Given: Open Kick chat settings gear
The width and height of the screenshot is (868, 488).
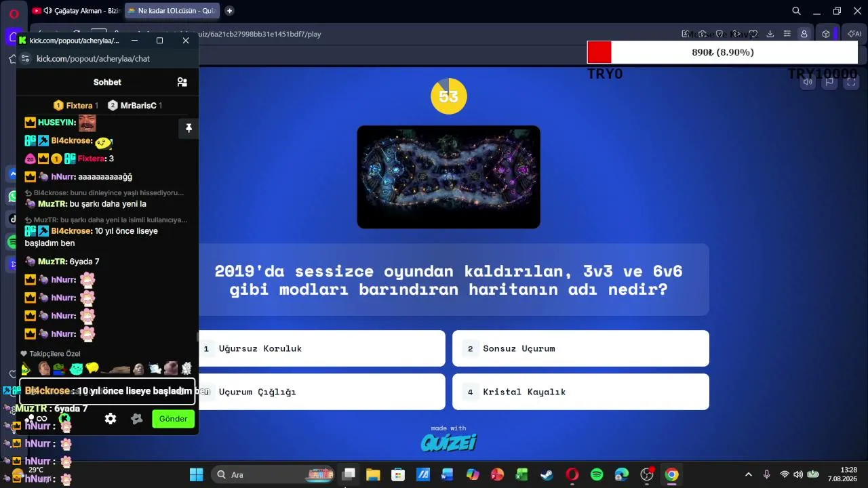Looking at the screenshot, I should (x=111, y=419).
